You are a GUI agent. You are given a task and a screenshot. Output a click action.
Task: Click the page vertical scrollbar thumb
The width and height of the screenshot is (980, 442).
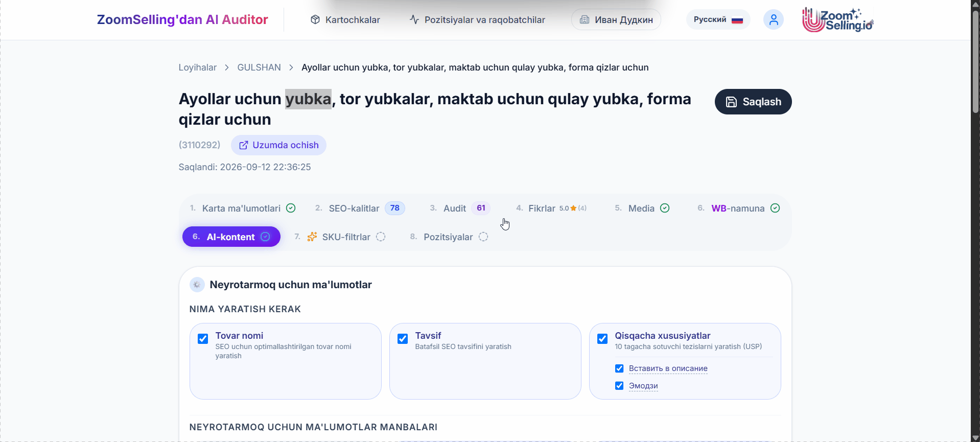pyautogui.click(x=975, y=61)
